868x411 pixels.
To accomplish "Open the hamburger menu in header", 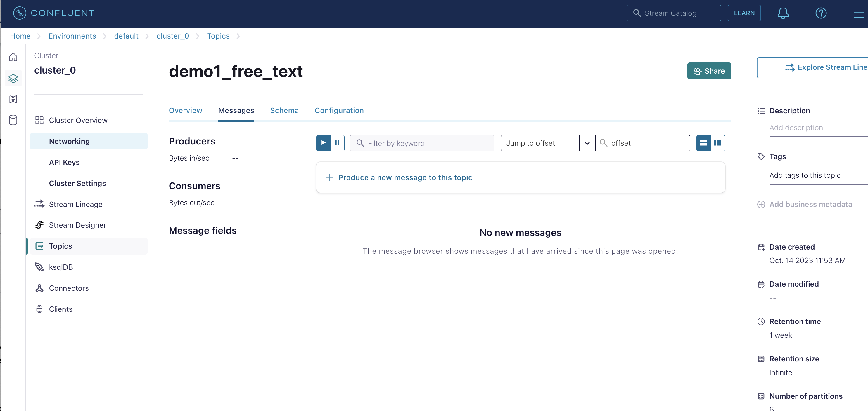I will point(859,13).
